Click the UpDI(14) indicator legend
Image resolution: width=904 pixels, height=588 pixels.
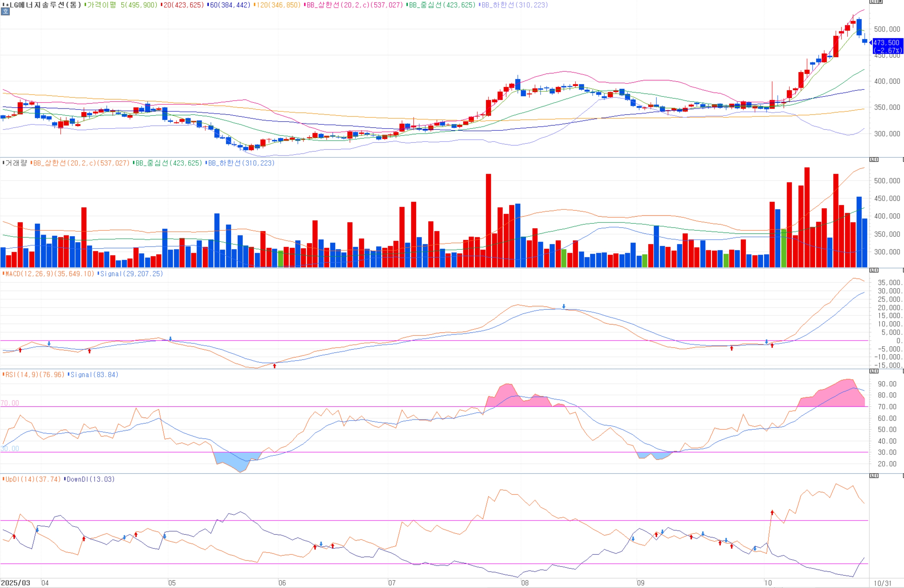coord(33,479)
